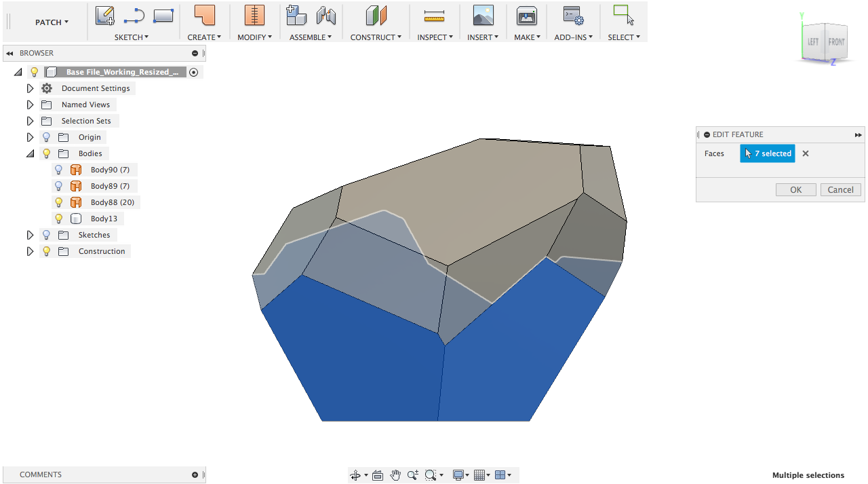This screenshot has height=484, width=868.
Task: Collapse the root component tree
Action: [x=18, y=72]
